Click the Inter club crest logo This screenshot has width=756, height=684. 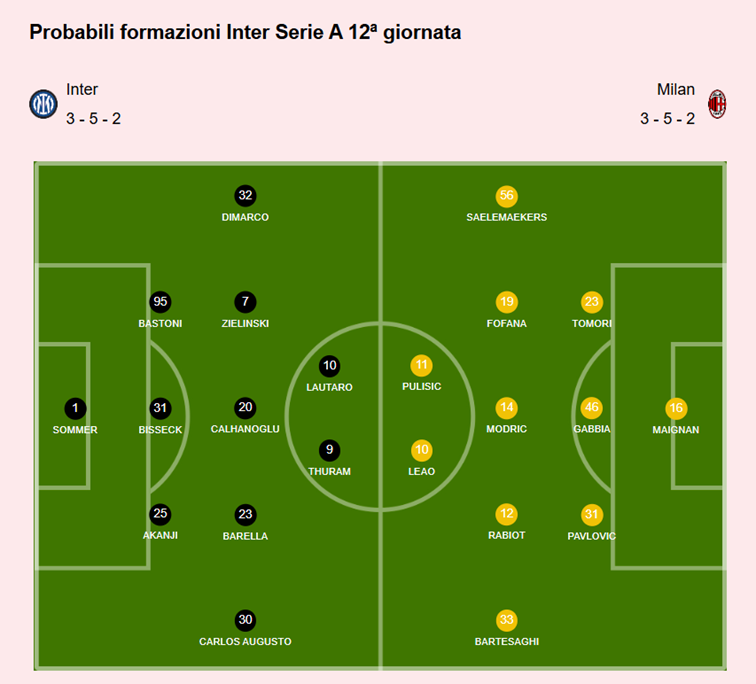tap(43, 104)
